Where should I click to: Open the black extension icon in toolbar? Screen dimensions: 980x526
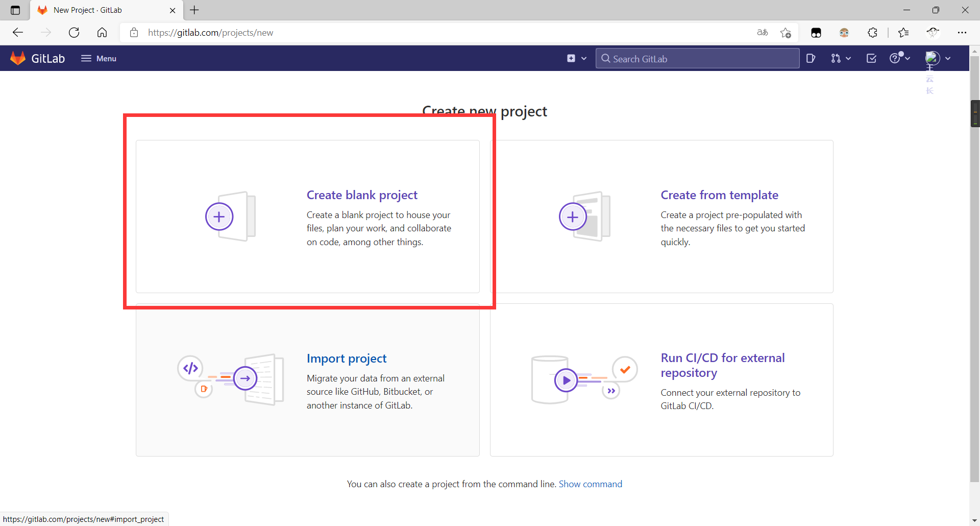point(816,33)
